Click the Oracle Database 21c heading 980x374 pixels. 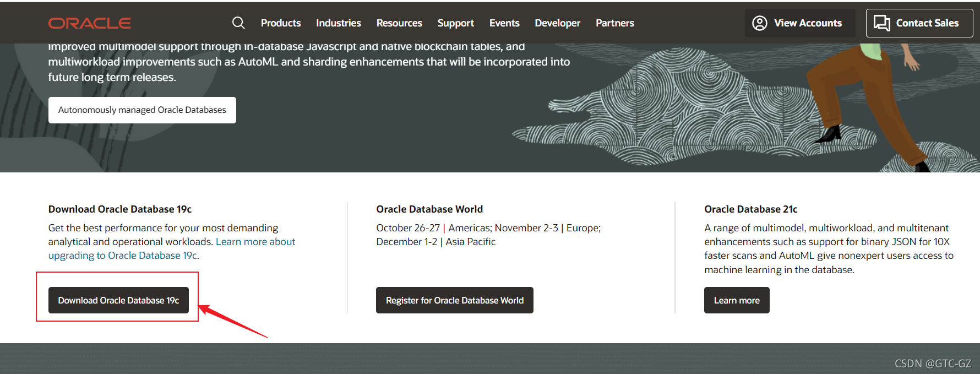click(x=751, y=209)
